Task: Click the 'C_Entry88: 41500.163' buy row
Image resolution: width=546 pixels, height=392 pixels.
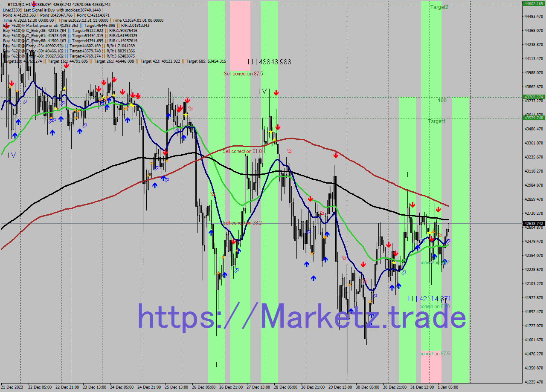Action: 70,40
